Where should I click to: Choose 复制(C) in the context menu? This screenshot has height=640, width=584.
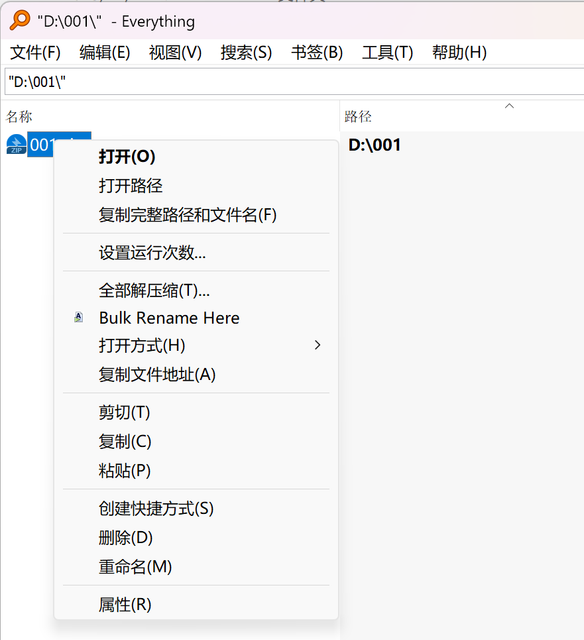tap(196, 441)
